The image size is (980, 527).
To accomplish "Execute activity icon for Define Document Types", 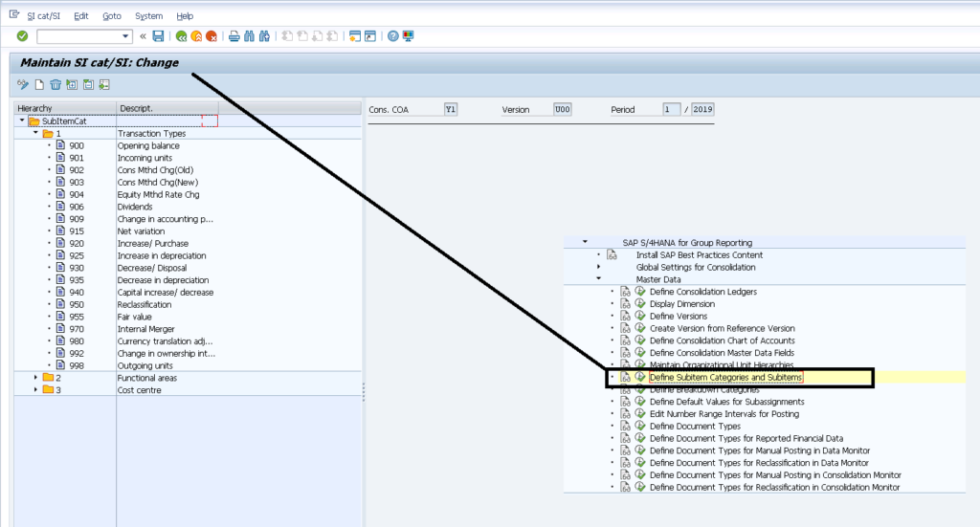I will (640, 426).
